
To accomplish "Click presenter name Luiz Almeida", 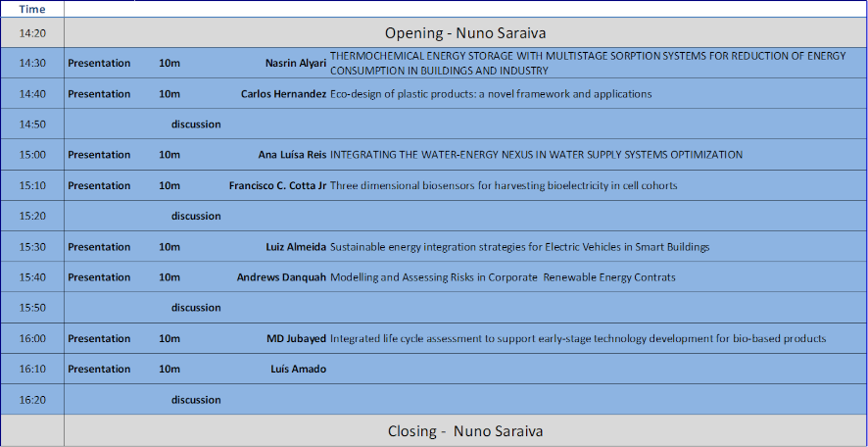I will pos(296,247).
